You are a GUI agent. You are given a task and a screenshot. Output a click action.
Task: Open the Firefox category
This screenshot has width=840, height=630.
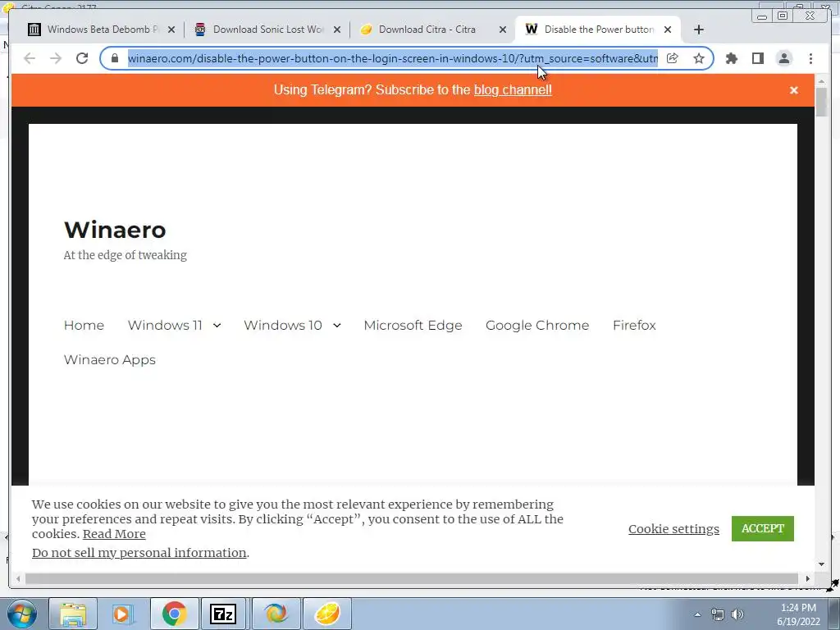click(x=634, y=325)
